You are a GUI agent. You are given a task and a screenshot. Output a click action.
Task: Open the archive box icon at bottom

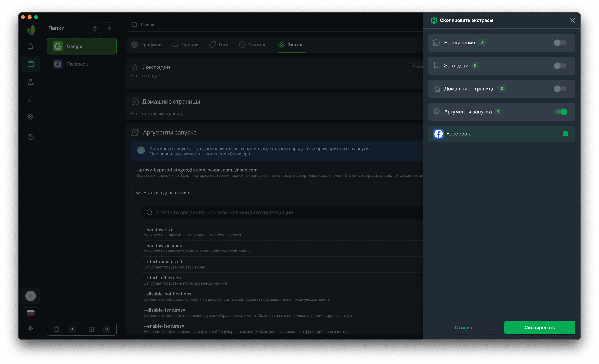pyautogui.click(x=91, y=329)
